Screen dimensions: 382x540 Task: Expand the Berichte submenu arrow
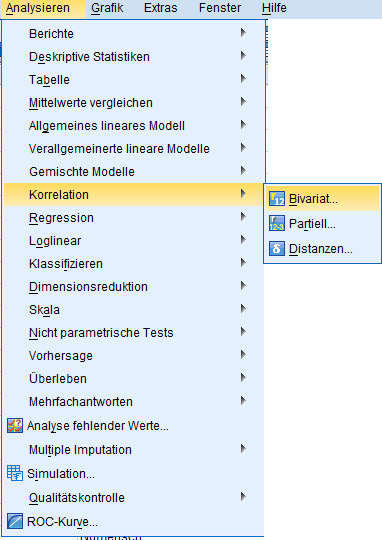243,32
